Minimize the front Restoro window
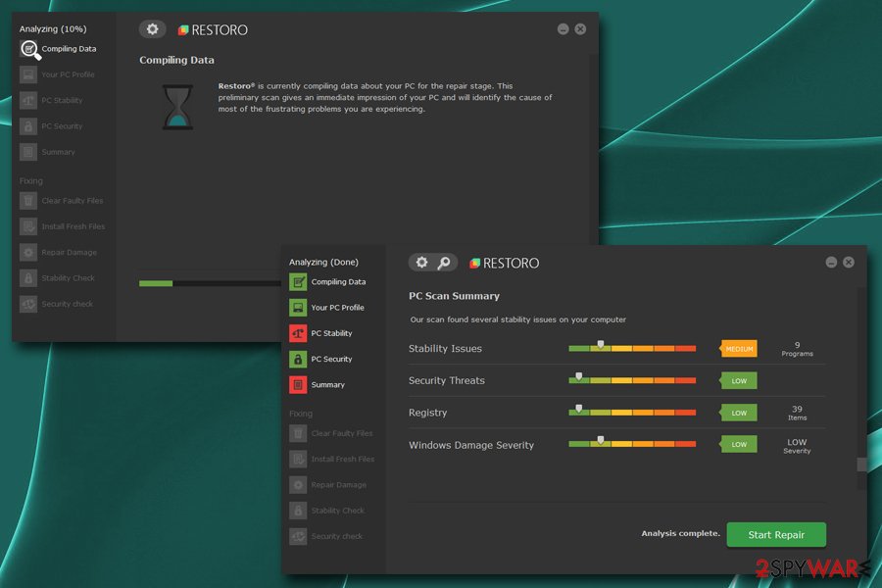882x588 pixels. (x=831, y=263)
